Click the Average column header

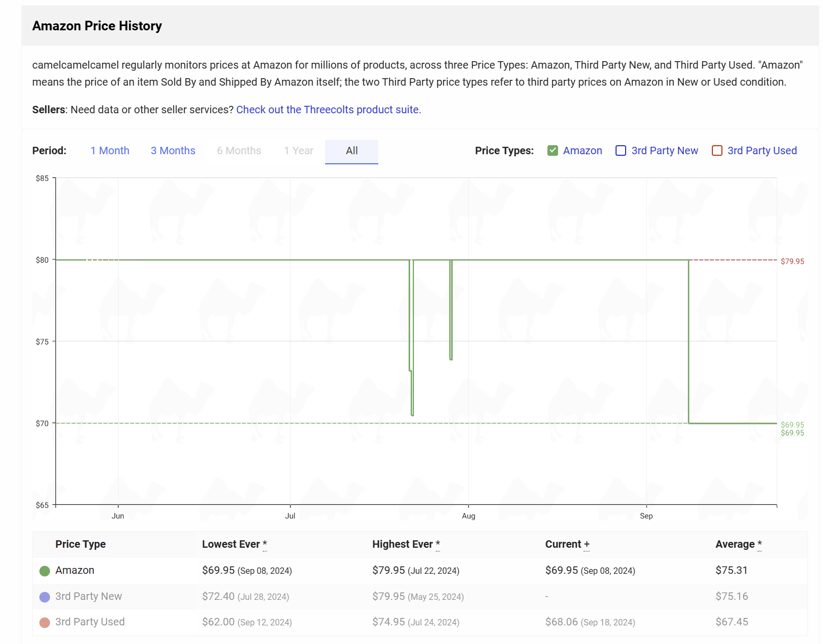tap(738, 545)
